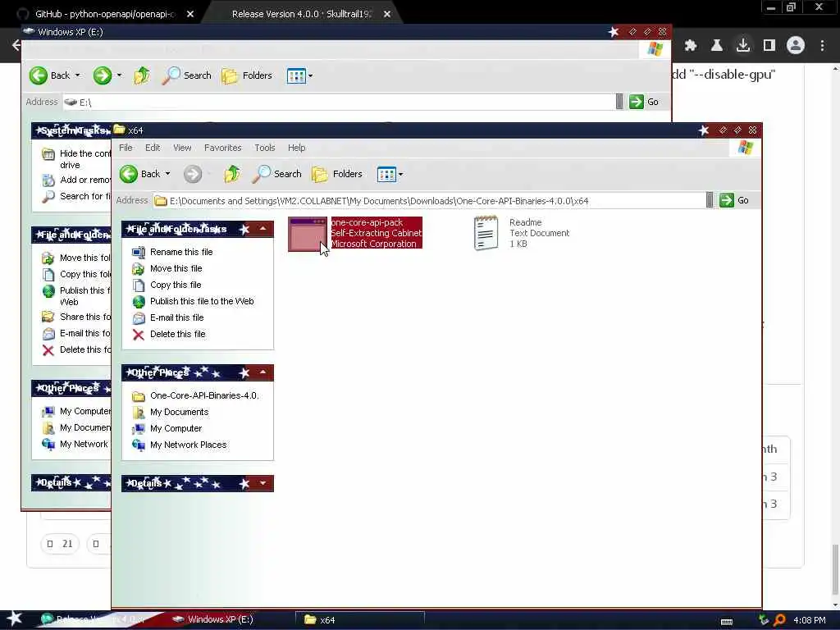Open the Edit menu

pyautogui.click(x=153, y=148)
